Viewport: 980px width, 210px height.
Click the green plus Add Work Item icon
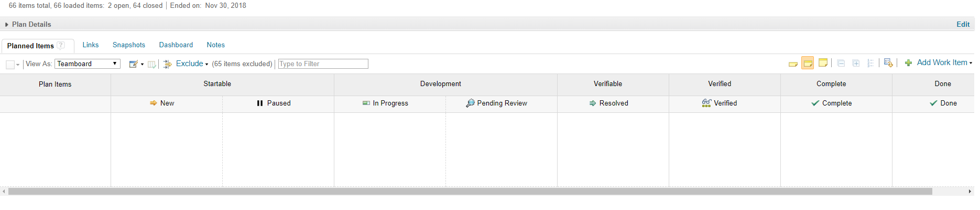(x=908, y=63)
